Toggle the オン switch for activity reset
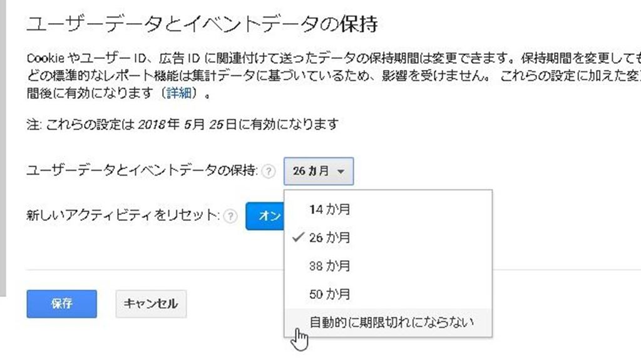The image size is (641, 364). point(265,216)
